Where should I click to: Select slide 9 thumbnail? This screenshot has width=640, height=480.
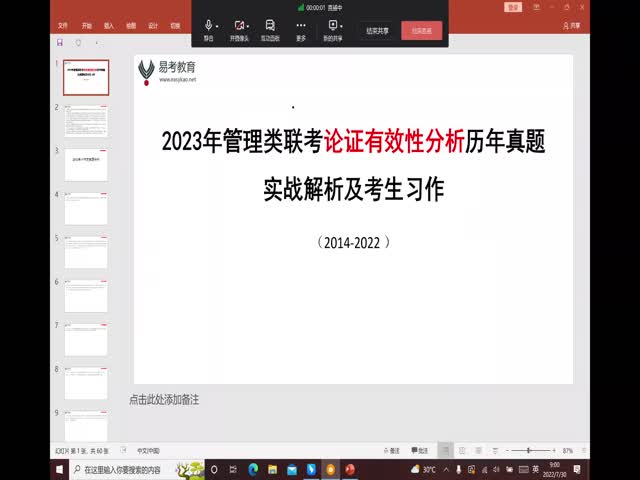(x=86, y=426)
